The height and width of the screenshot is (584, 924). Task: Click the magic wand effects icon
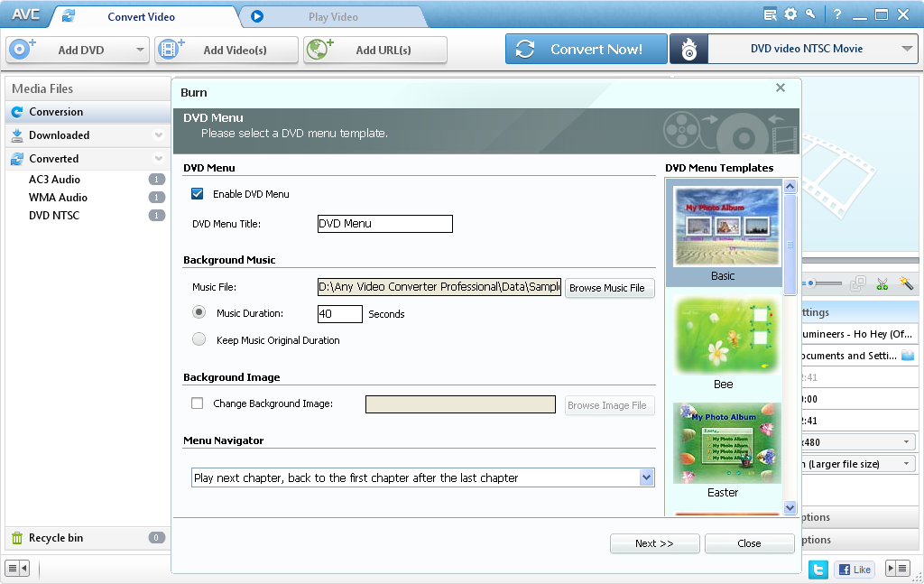[906, 283]
